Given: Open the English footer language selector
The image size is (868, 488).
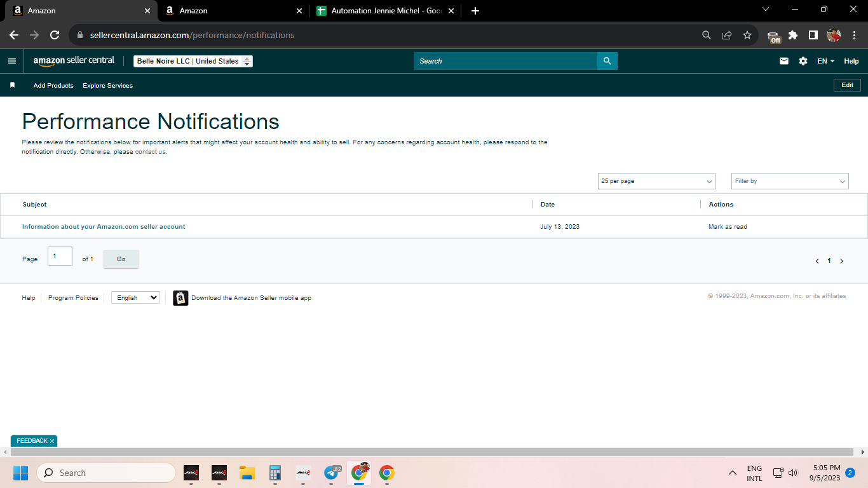Looking at the screenshot, I should tap(135, 297).
